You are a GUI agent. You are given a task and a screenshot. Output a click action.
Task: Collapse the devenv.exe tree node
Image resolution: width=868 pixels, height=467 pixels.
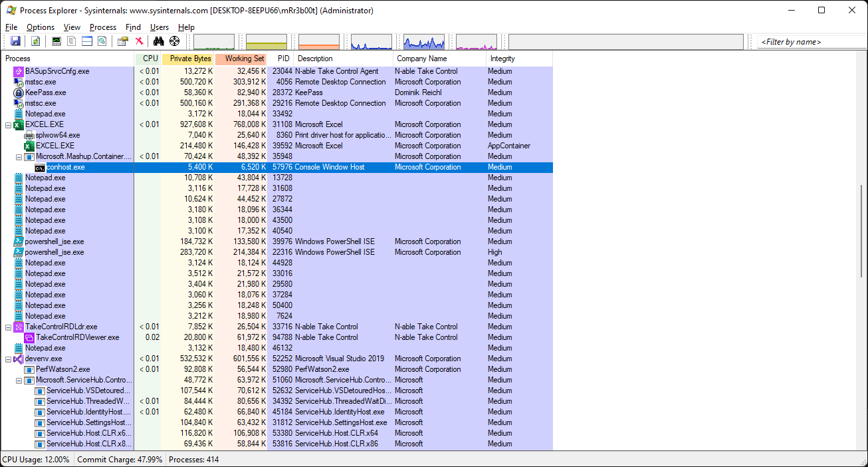click(x=8, y=359)
